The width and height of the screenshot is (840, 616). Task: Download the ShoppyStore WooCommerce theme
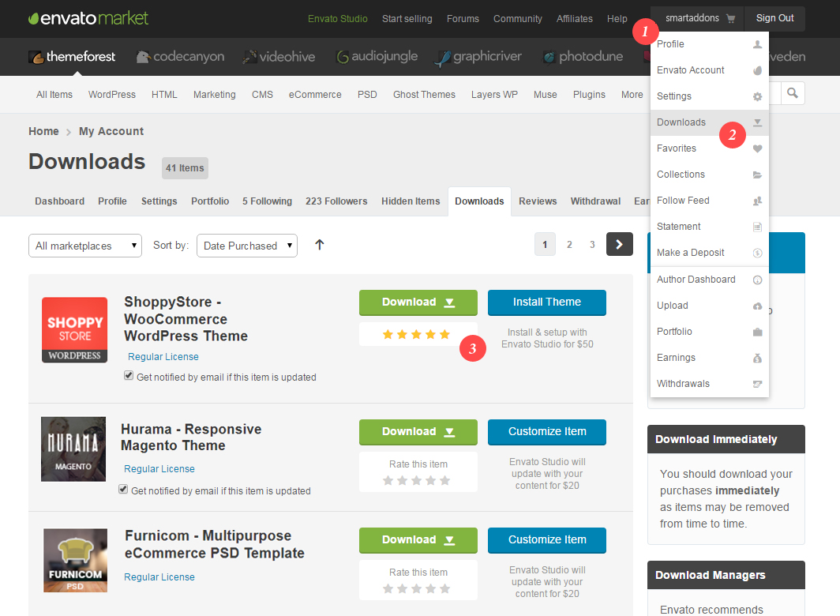click(x=418, y=302)
